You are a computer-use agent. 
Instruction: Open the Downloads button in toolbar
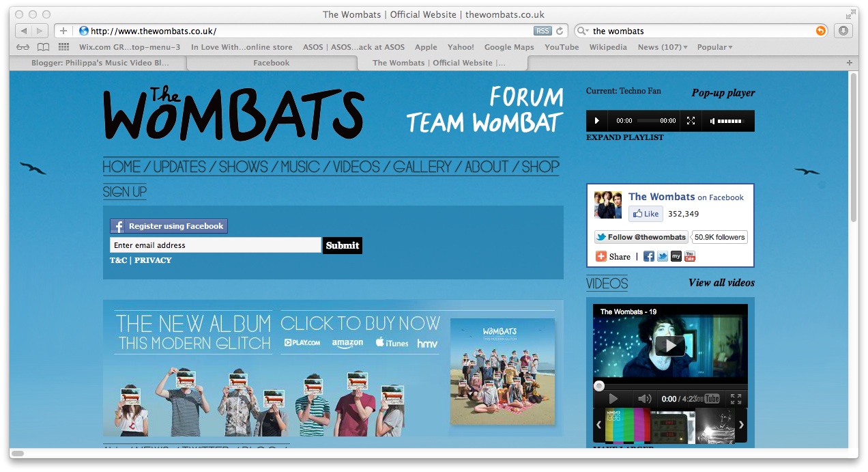point(843,31)
